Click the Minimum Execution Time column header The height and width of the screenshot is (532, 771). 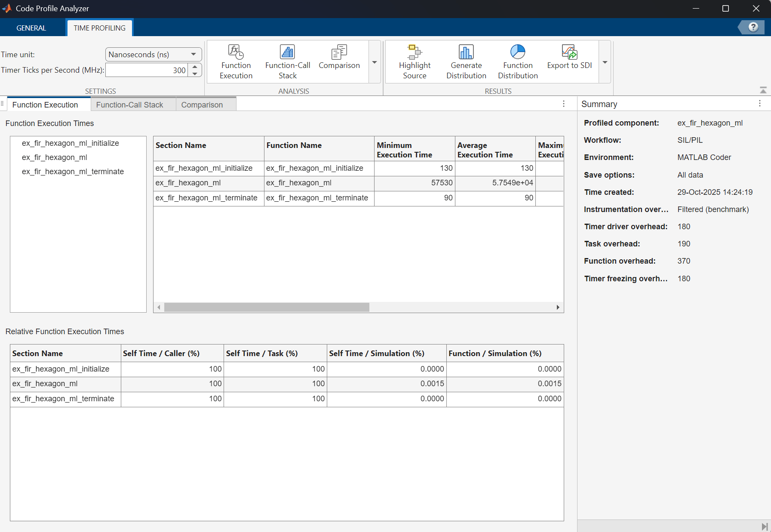click(x=415, y=150)
